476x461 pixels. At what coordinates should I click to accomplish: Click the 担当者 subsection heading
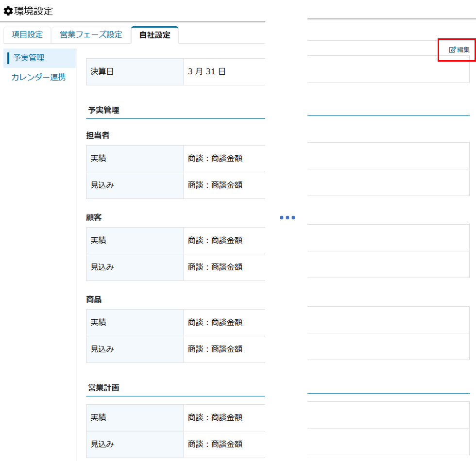(98, 135)
